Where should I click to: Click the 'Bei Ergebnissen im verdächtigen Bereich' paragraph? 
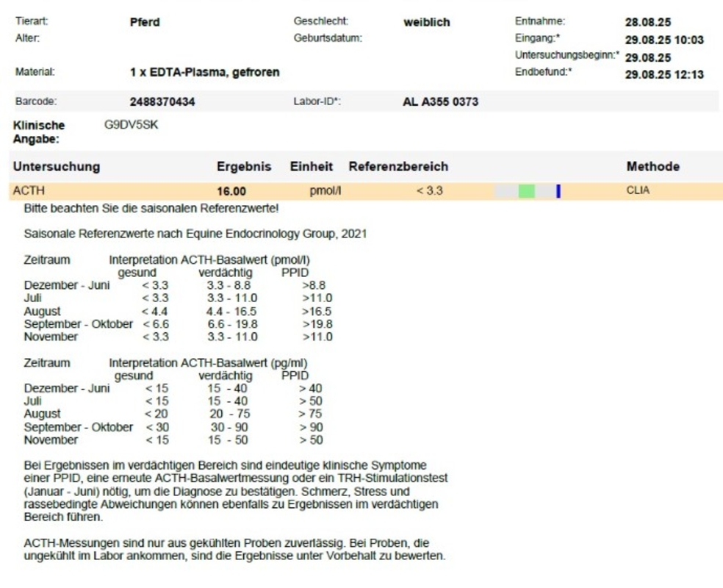[x=236, y=491]
